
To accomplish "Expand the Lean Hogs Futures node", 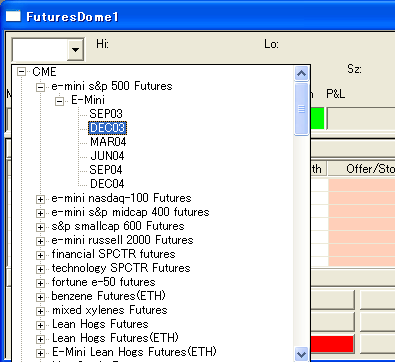I will point(40,325).
